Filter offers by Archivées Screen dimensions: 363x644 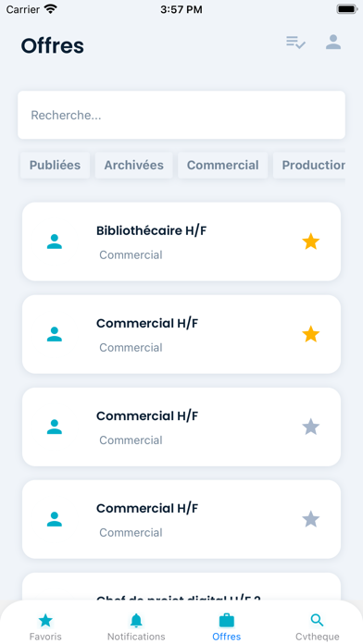(134, 165)
